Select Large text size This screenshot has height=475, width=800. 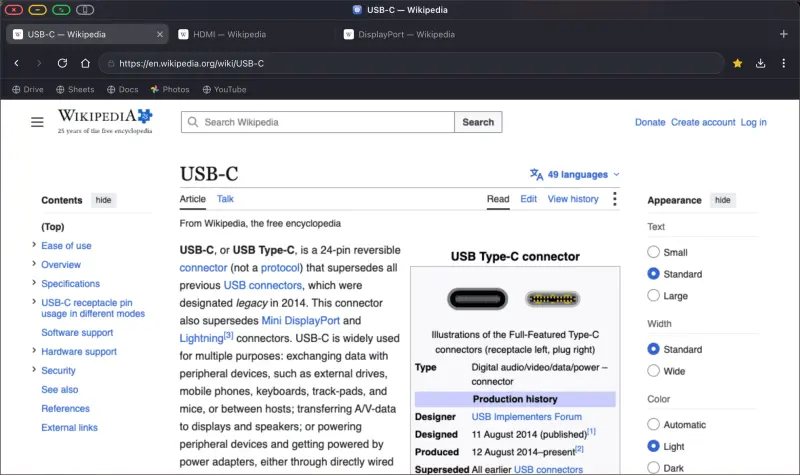653,296
